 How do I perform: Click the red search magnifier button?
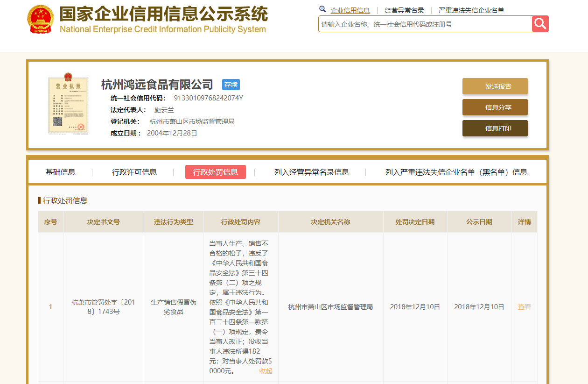[x=540, y=24]
